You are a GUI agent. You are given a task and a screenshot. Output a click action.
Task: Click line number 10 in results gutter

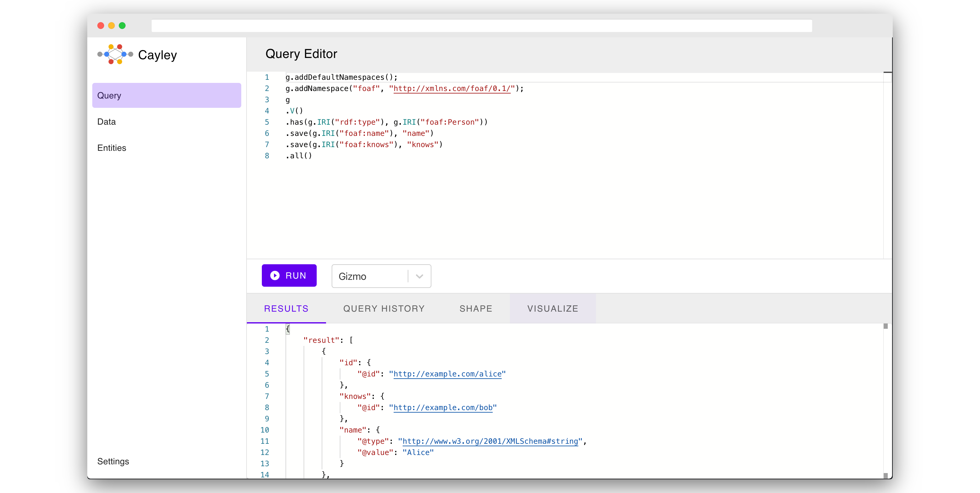coord(265,430)
